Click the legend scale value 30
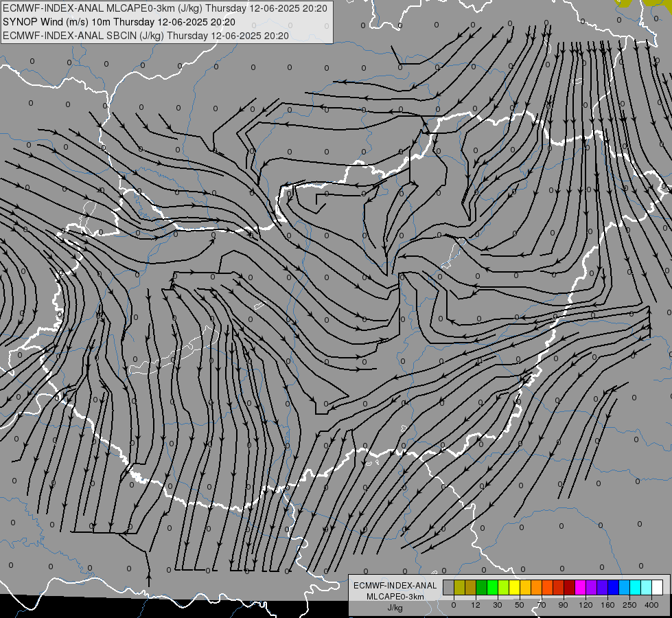 [x=498, y=605]
